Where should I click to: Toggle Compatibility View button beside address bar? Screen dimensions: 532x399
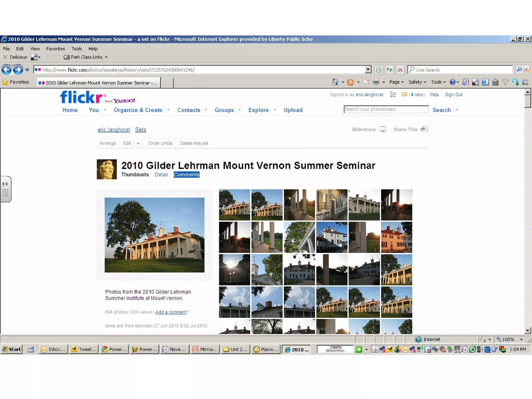378,70
